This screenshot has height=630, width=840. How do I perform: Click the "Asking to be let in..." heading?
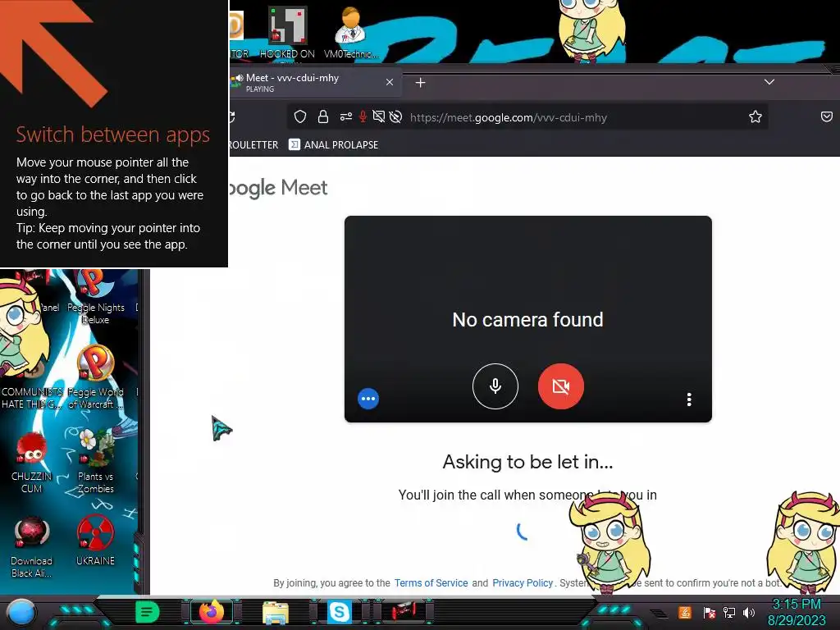click(x=527, y=462)
